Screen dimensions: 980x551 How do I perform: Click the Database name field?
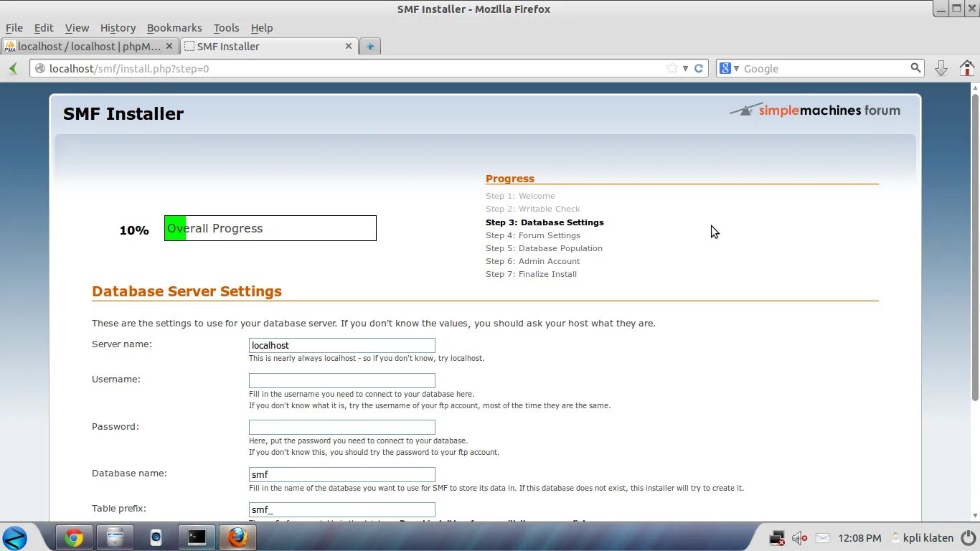[342, 474]
